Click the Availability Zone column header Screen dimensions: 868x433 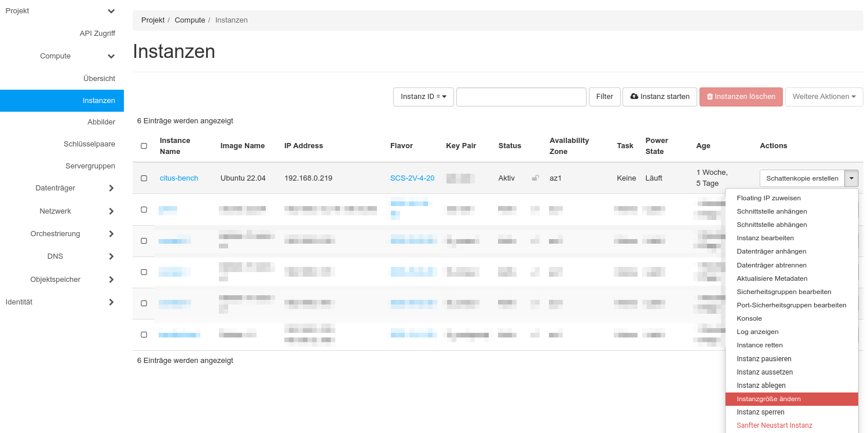pos(569,146)
